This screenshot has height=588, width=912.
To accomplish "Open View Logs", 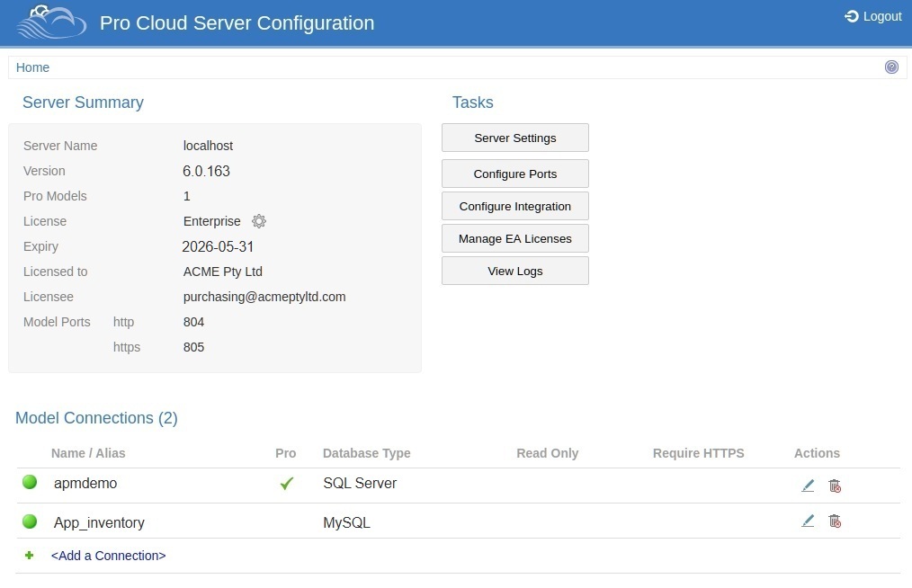I will pos(514,271).
